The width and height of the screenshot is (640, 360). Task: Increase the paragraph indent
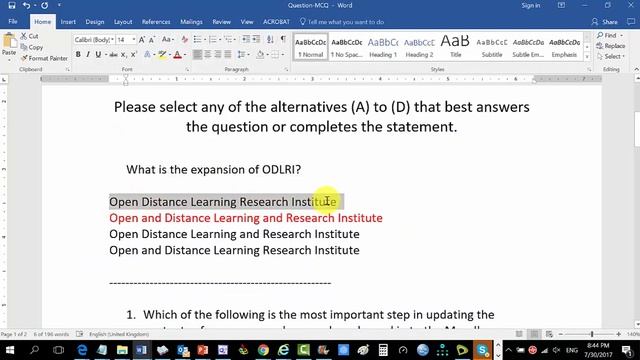pos(256,39)
